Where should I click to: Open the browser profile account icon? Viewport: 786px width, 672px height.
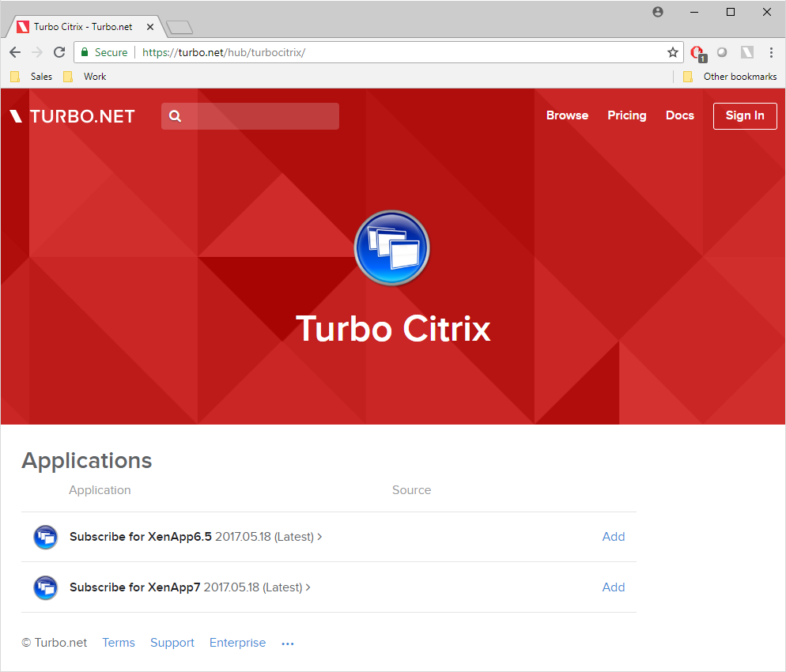[657, 11]
